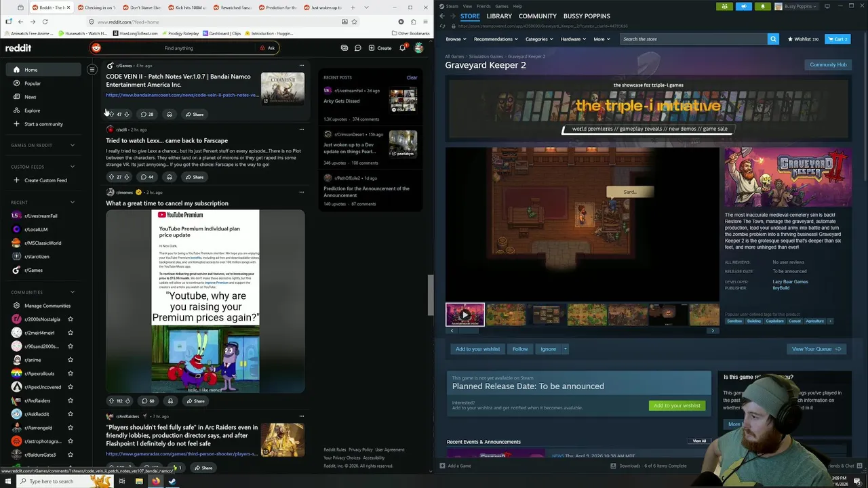
Task: Favorite r/AskReddit with its star
Action: tap(71, 414)
